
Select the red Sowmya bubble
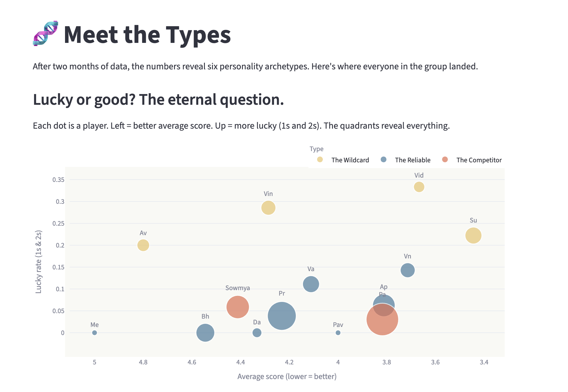(x=237, y=307)
